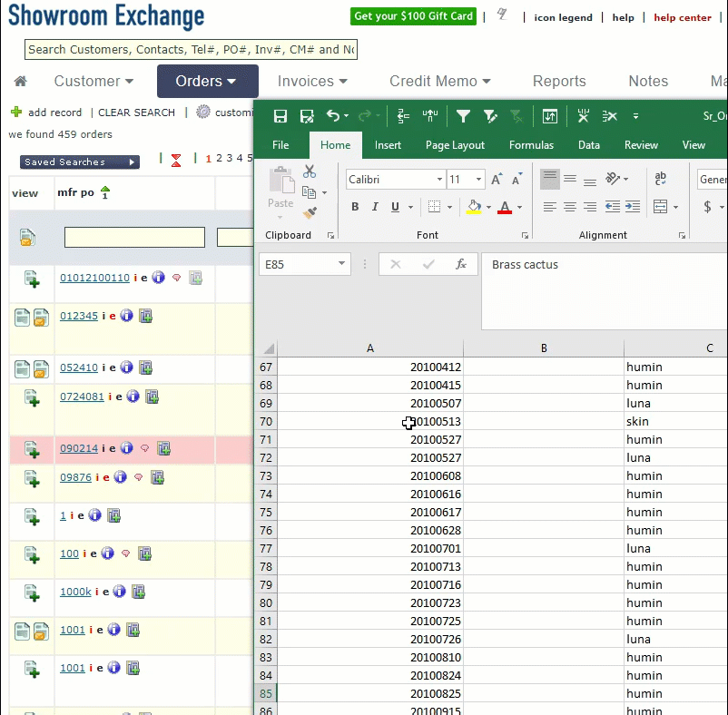Apply a filter using the funnel icon

464,116
